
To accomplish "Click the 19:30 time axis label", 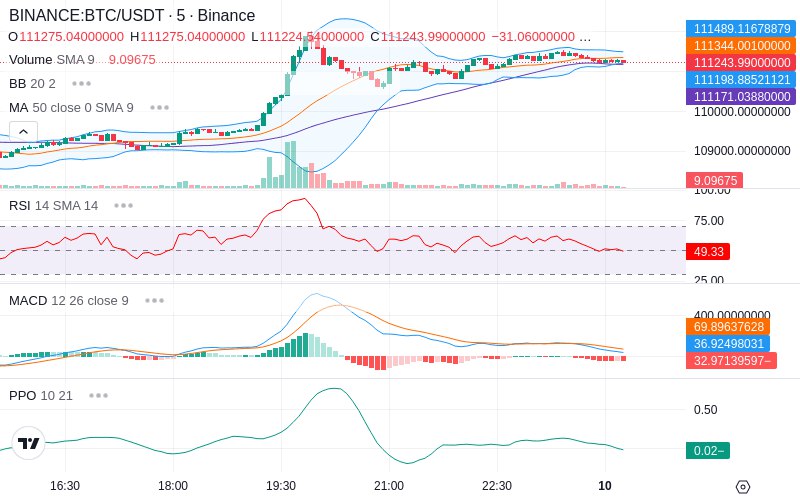I will click(281, 486).
